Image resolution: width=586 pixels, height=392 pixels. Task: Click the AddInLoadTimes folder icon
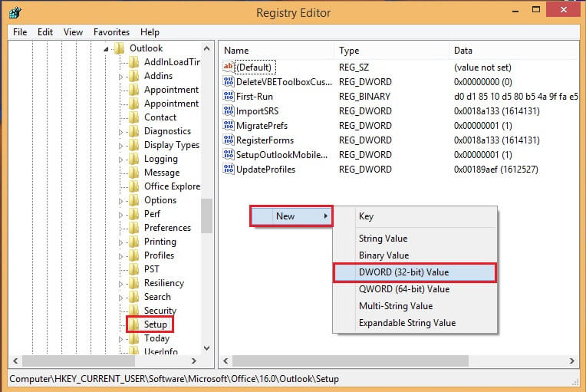tap(133, 62)
